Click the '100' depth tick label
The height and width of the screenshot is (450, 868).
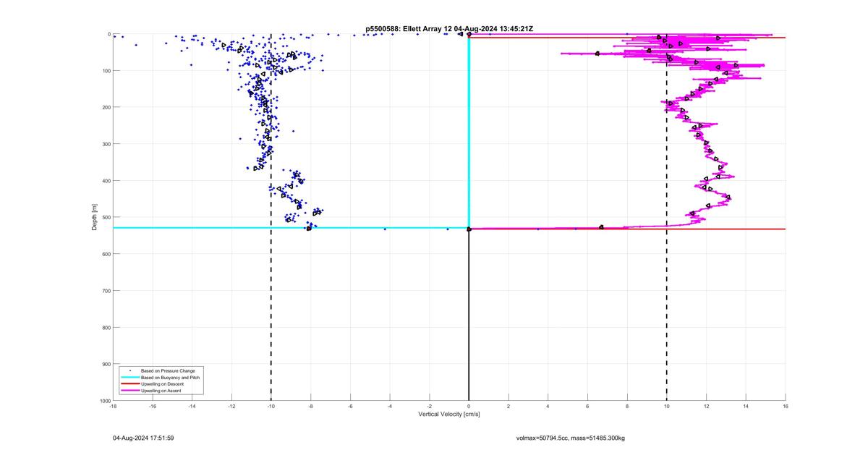[x=106, y=71]
